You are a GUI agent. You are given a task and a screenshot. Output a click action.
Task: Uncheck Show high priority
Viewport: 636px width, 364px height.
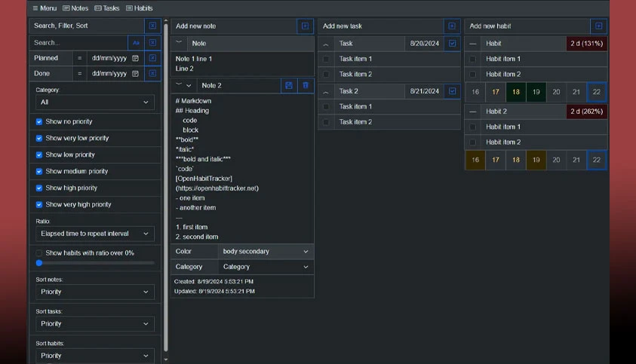(x=39, y=188)
